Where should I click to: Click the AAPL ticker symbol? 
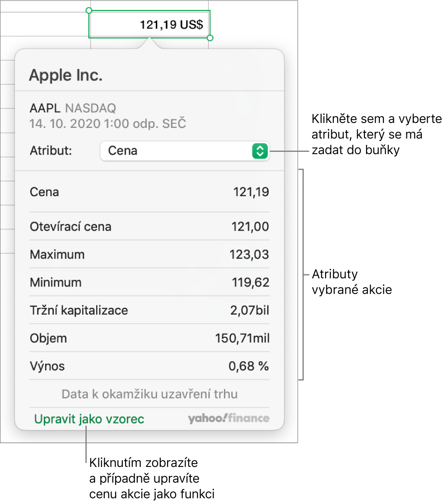click(45, 108)
